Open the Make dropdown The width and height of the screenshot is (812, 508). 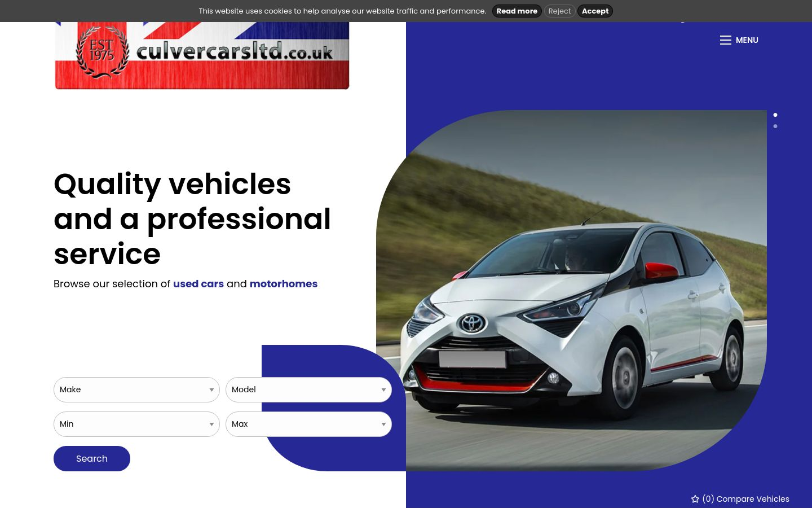click(136, 389)
